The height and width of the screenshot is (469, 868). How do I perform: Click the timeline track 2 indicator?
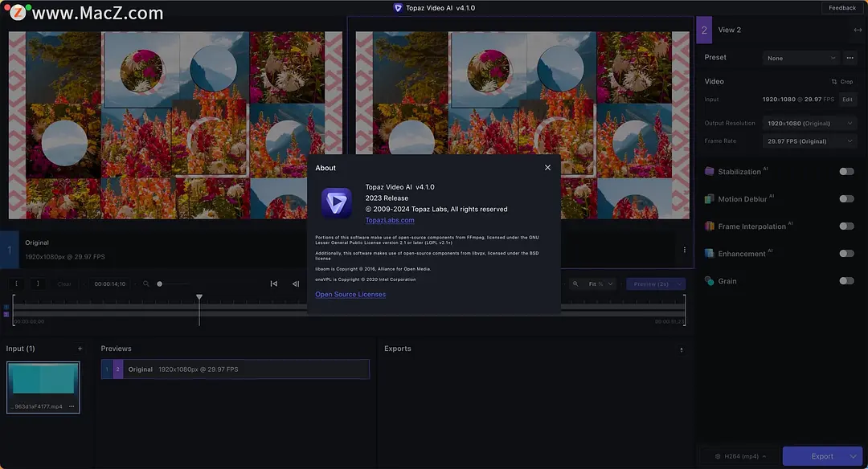point(6,314)
